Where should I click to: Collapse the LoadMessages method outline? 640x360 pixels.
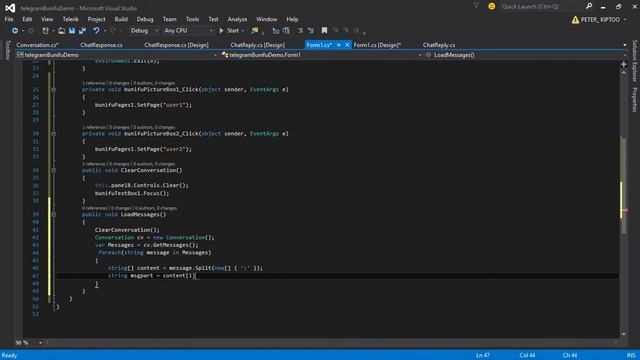[53, 215]
